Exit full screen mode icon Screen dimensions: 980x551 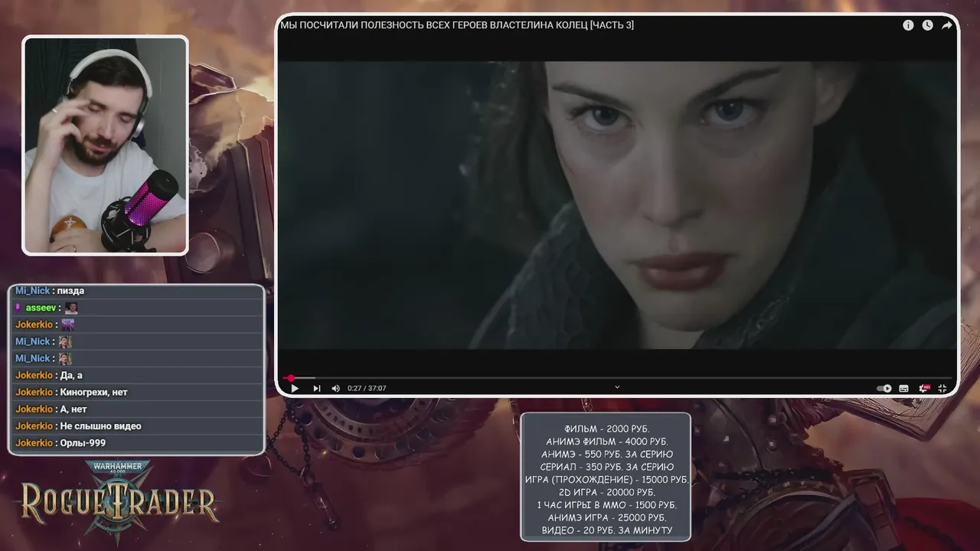pyautogui.click(x=942, y=388)
